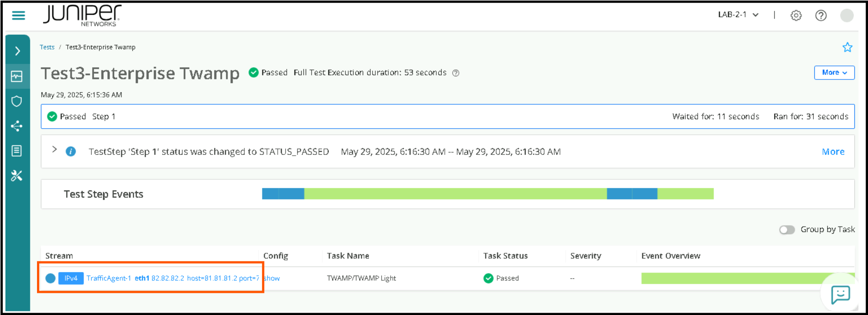Go to Tests breadcrumb link
This screenshot has width=868, height=315.
47,47
